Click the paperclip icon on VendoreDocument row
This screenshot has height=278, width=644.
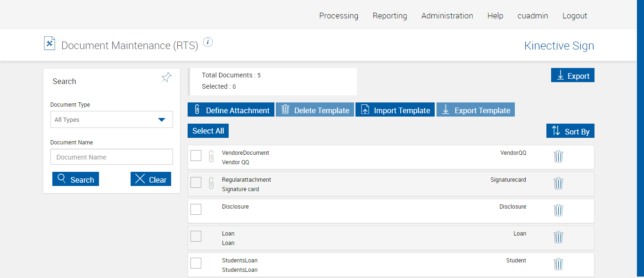[x=212, y=156]
